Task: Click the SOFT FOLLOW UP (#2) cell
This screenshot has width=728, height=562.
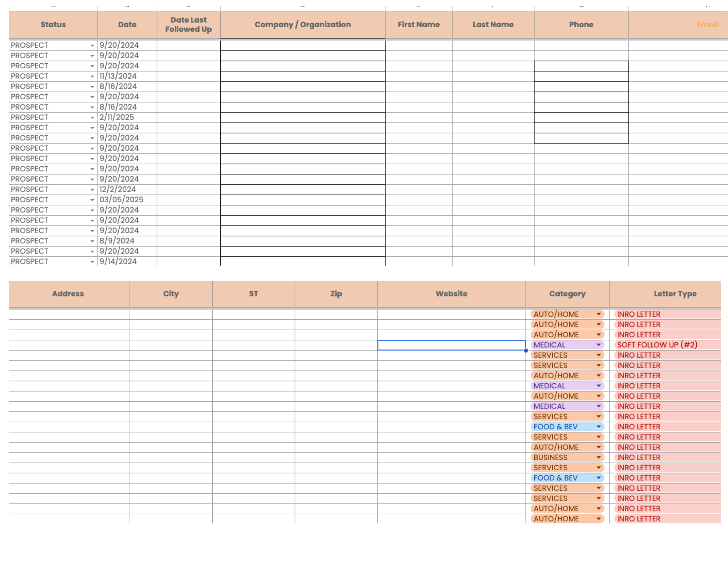Action: [x=665, y=345]
